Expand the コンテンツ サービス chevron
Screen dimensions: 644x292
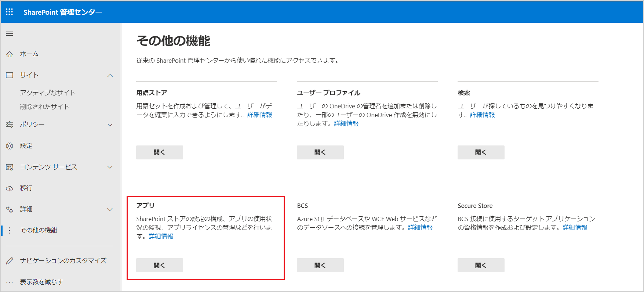pos(110,167)
